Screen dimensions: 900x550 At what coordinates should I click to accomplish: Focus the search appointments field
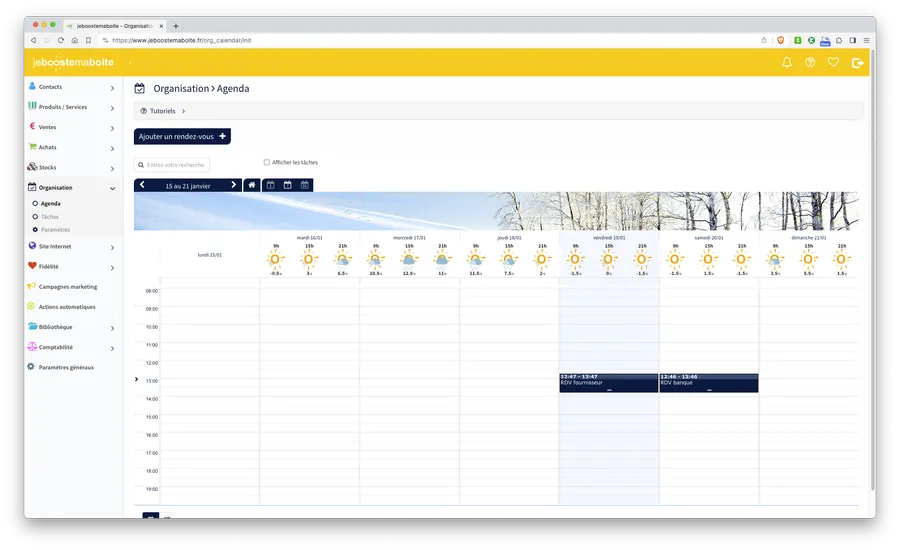pyautogui.click(x=172, y=165)
